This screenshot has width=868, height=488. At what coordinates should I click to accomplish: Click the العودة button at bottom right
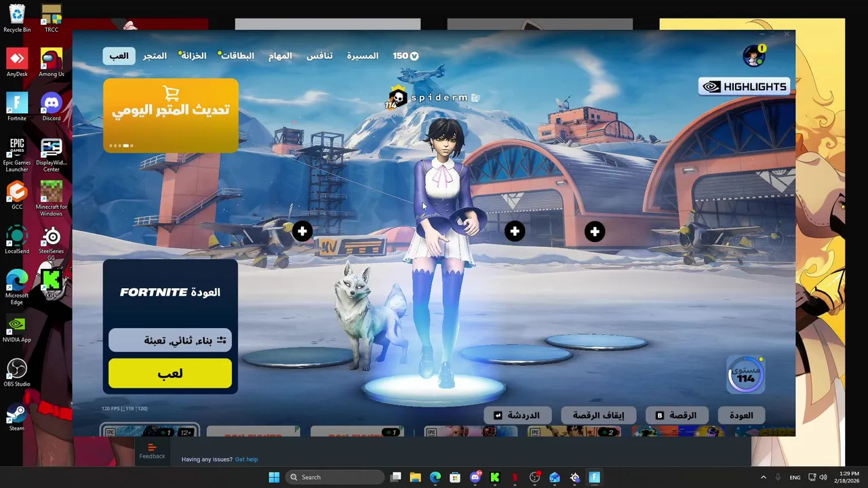741,415
